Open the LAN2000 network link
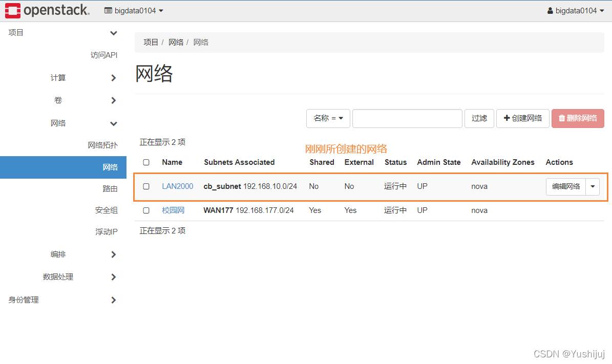 tap(178, 186)
